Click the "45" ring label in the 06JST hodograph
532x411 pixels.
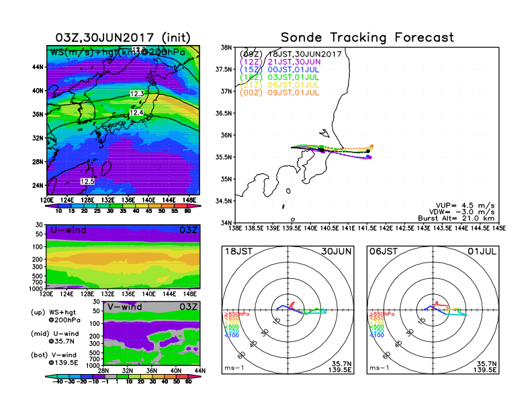tap(398, 344)
